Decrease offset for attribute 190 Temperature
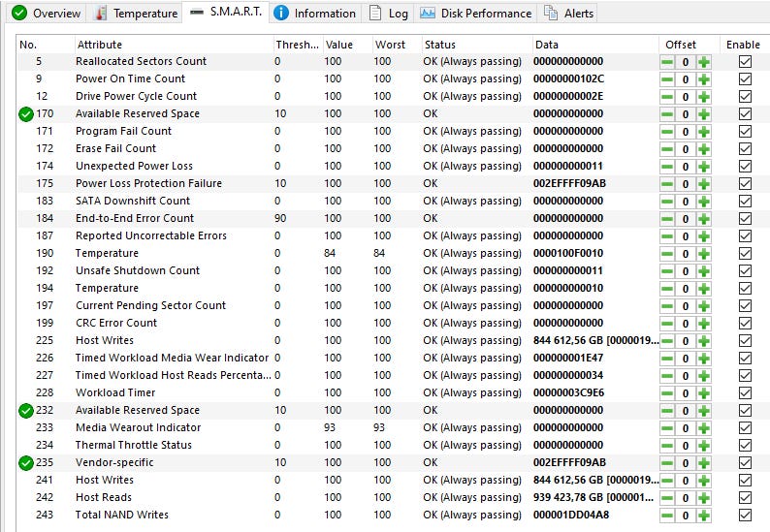This screenshot has height=532, width=770. (667, 253)
